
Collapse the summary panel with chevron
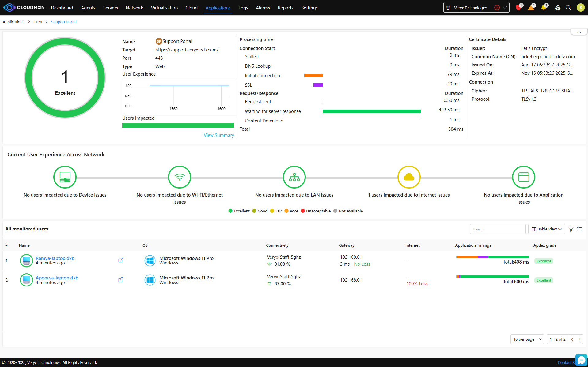point(579,32)
